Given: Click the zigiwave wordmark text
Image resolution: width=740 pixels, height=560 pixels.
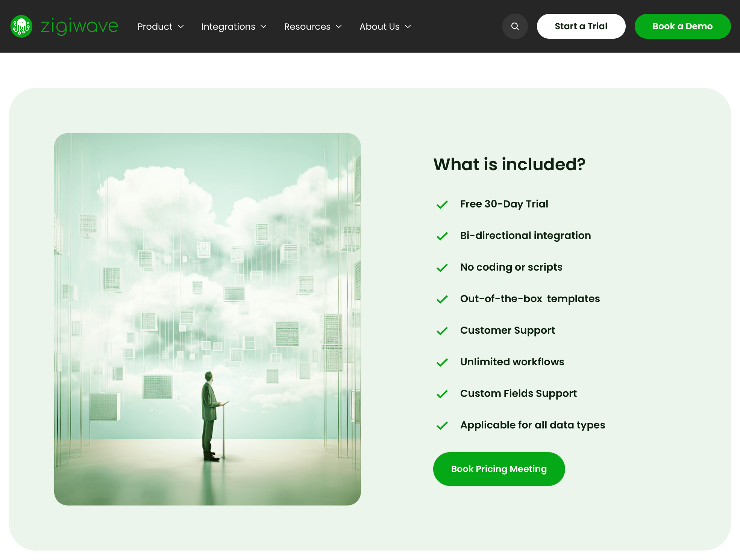Looking at the screenshot, I should pyautogui.click(x=79, y=26).
